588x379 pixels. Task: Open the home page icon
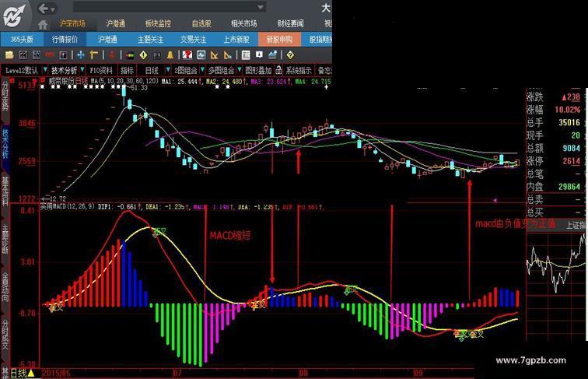pos(43,25)
